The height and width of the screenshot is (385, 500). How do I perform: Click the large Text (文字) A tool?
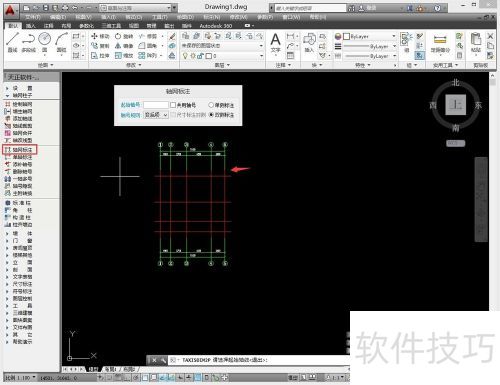point(275,43)
